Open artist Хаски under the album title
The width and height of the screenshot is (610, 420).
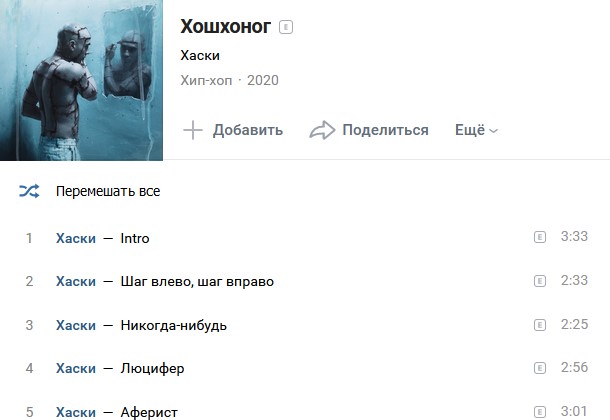click(x=200, y=56)
